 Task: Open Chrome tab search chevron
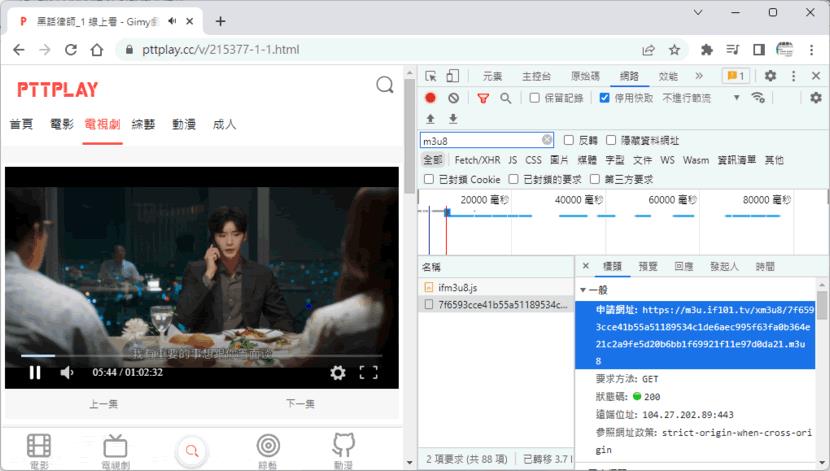coord(698,12)
